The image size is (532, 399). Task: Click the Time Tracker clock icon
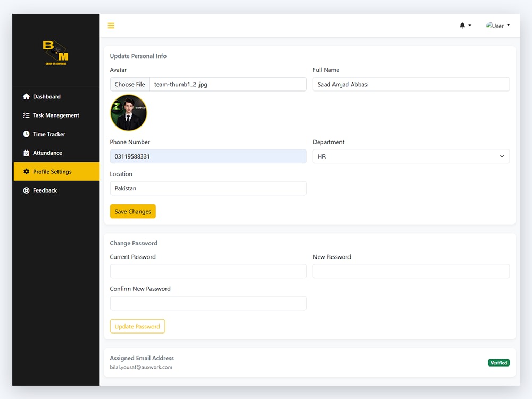(x=26, y=134)
